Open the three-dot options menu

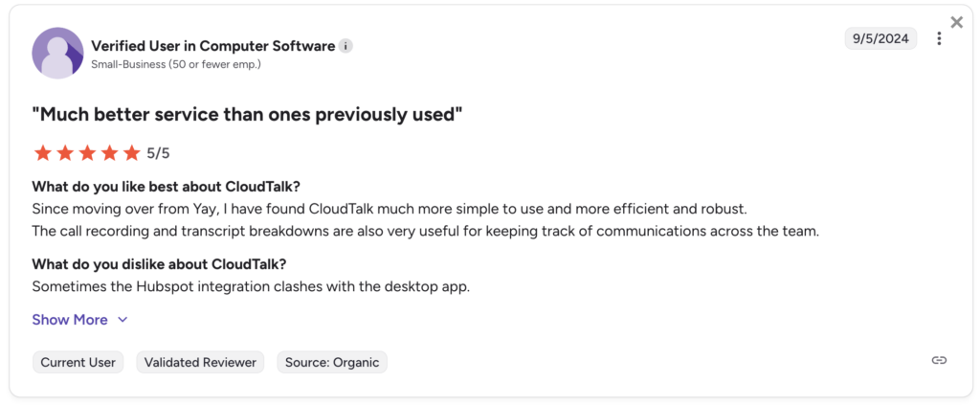tap(939, 38)
